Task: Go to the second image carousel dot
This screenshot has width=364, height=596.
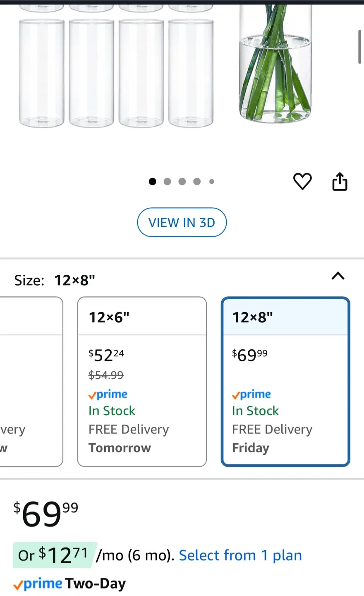Action: pos(168,181)
